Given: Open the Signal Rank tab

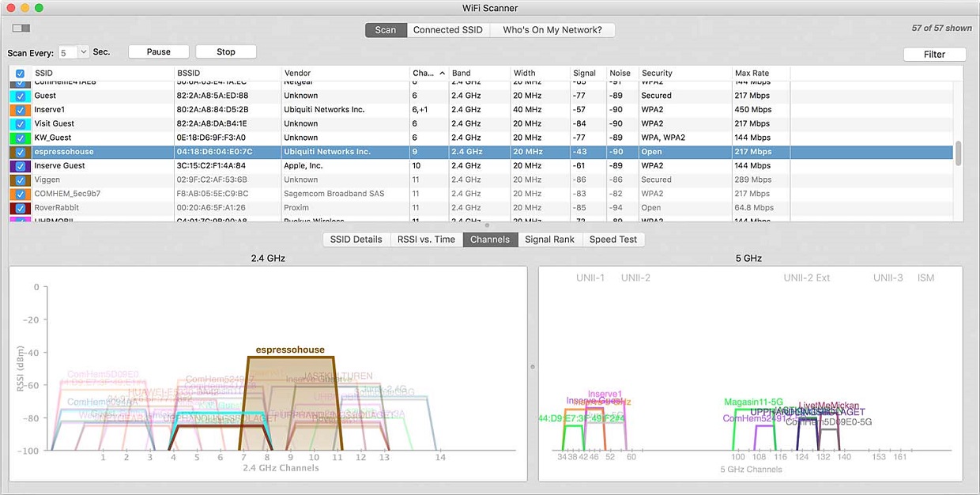Looking at the screenshot, I should [x=550, y=240].
